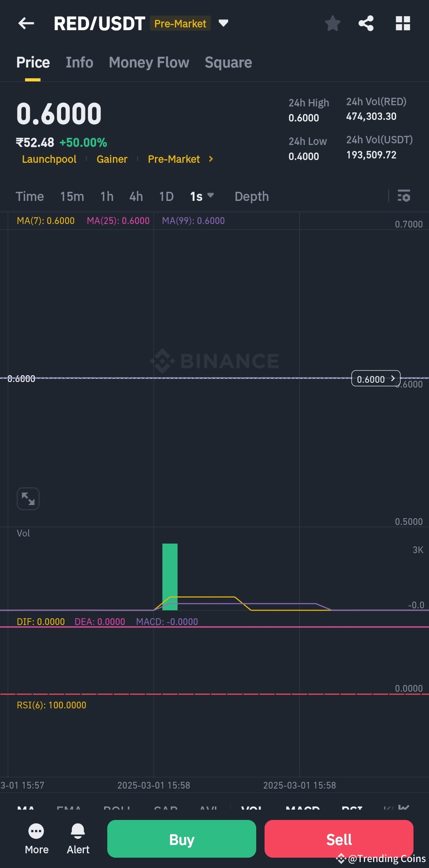The height and width of the screenshot is (868, 429).
Task: Tap the Vol label in the volume pane
Action: pyautogui.click(x=23, y=533)
